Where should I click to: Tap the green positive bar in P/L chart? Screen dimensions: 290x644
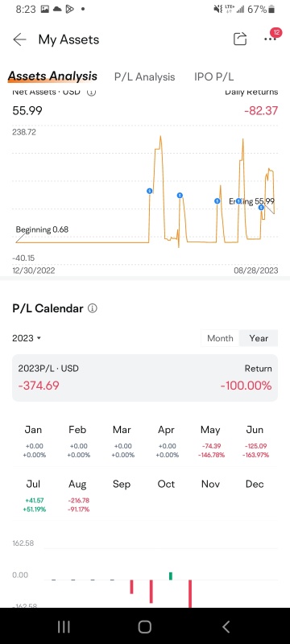tap(171, 576)
